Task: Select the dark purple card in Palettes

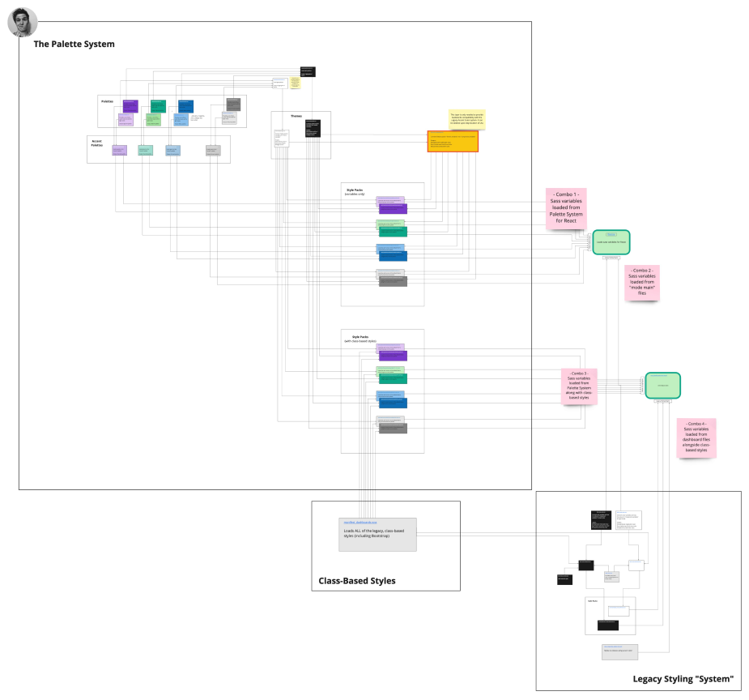Action: pyautogui.click(x=130, y=106)
